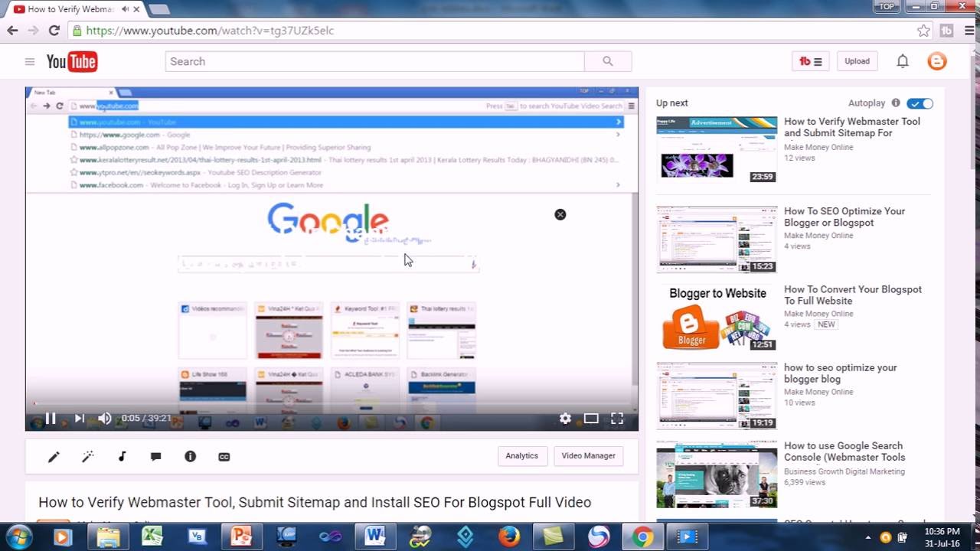980x551 pixels.
Task: Click the YouTube logo
Action: point(72,62)
